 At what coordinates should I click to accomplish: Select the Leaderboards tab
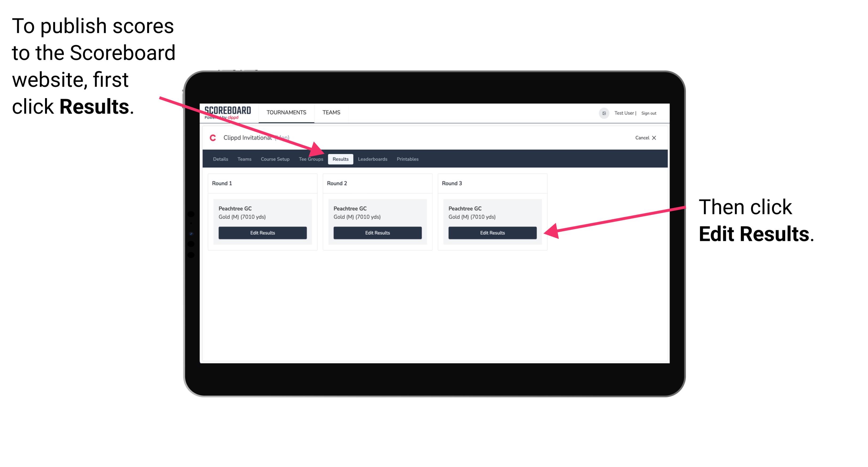pyautogui.click(x=373, y=159)
